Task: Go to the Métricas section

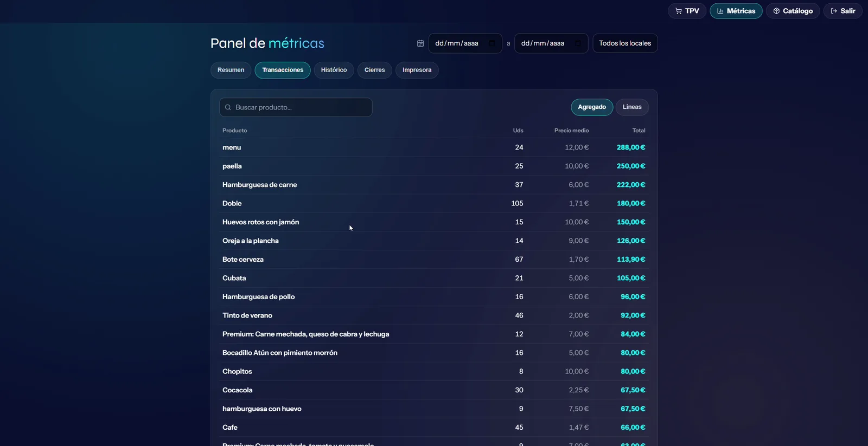Action: (736, 11)
